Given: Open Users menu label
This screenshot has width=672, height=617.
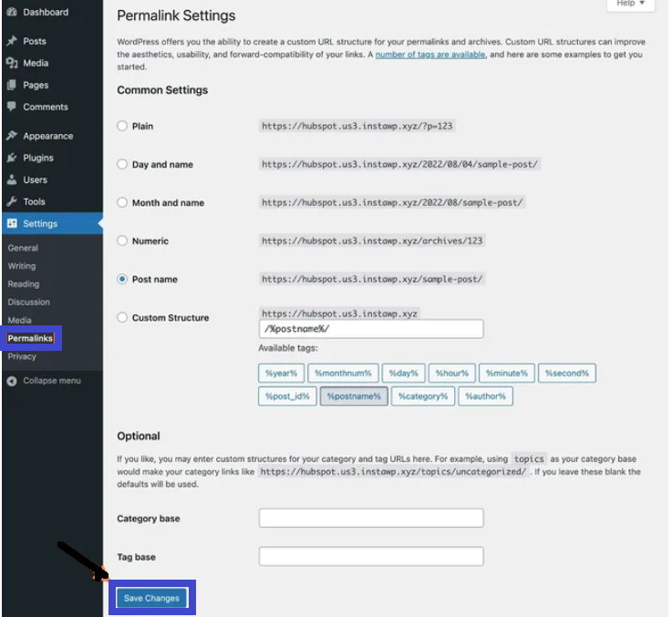Looking at the screenshot, I should (36, 180).
